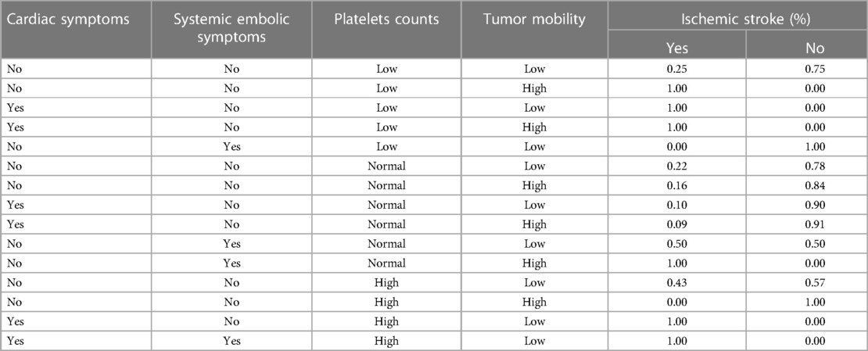Select the 0.22 ischemic stroke cell

point(677,166)
